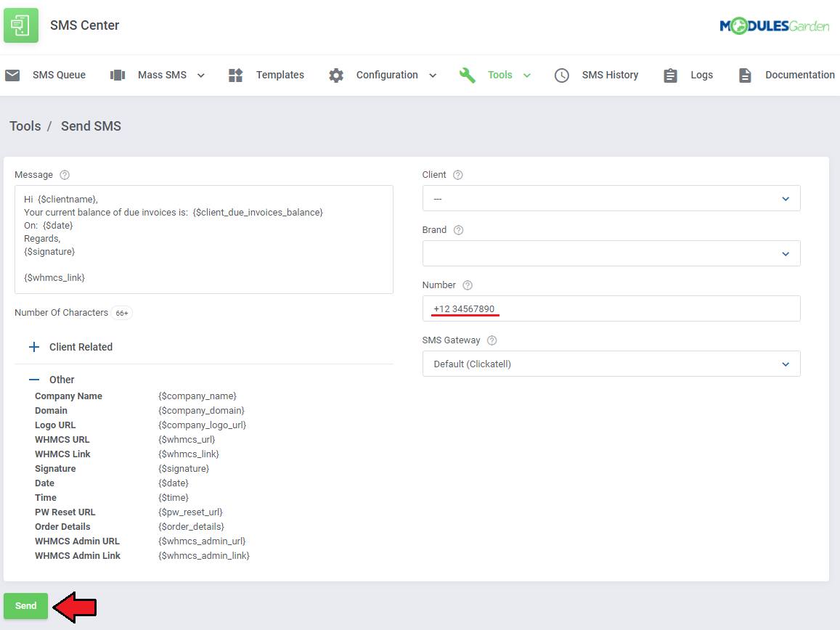Open the Client dropdown

(611, 199)
